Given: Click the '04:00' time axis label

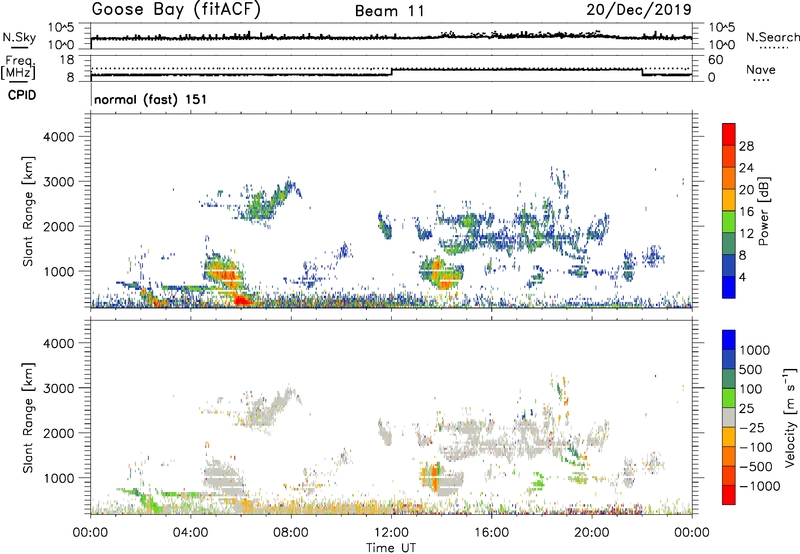Looking at the screenshot, I should click(190, 533).
